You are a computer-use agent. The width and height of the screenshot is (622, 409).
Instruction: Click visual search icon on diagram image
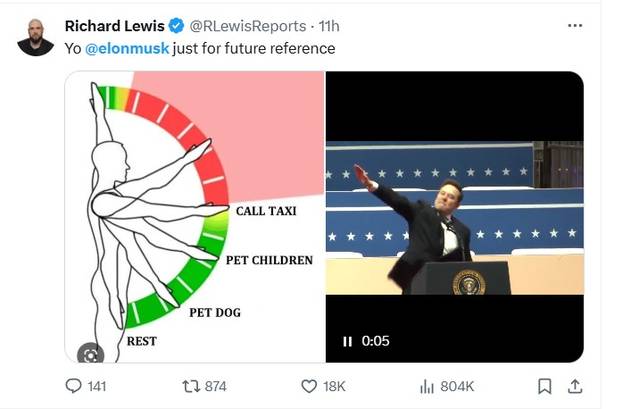[90, 352]
